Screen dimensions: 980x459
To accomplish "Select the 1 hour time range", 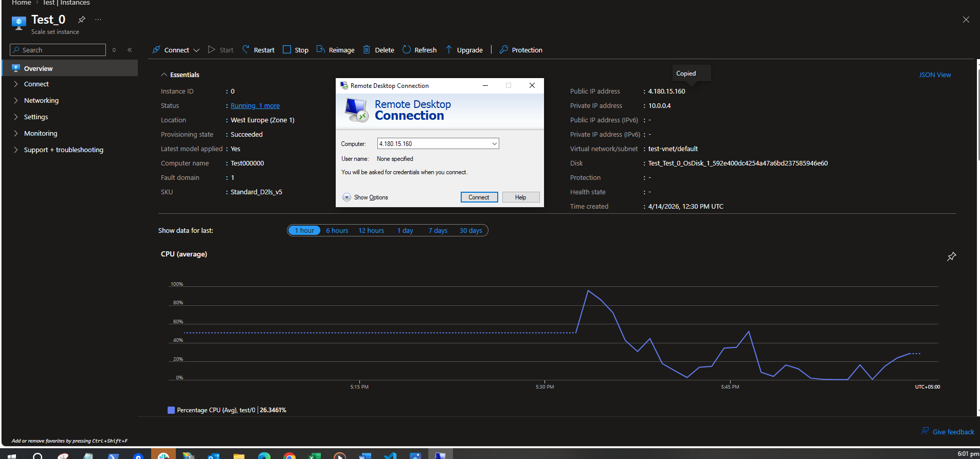I will click(x=304, y=230).
